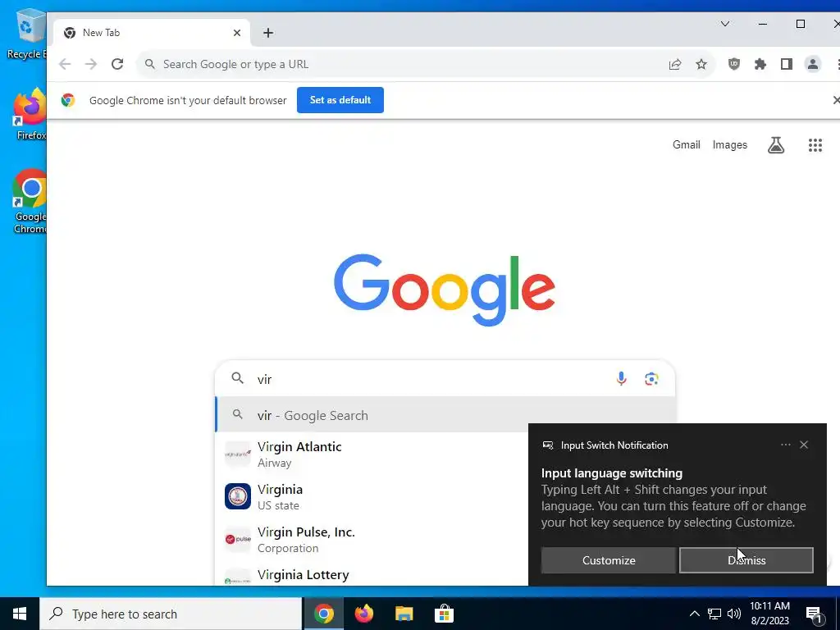Select the New Tab tab

pos(152,33)
